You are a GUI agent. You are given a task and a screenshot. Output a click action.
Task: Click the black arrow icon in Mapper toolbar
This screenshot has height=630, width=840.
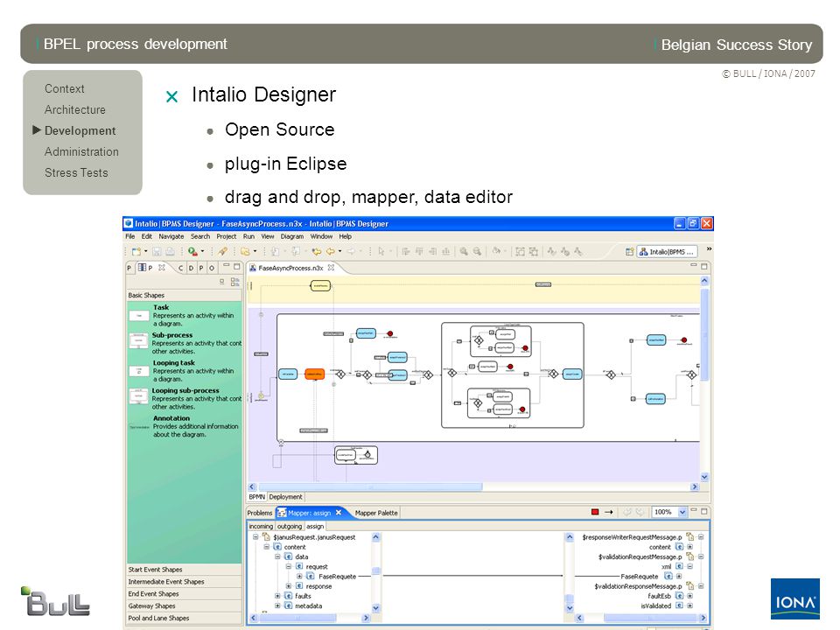(x=609, y=512)
